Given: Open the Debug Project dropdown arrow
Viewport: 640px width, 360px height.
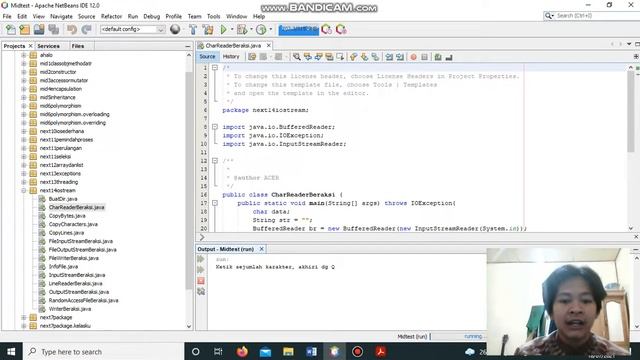Looking at the screenshot, I should click(x=251, y=29).
